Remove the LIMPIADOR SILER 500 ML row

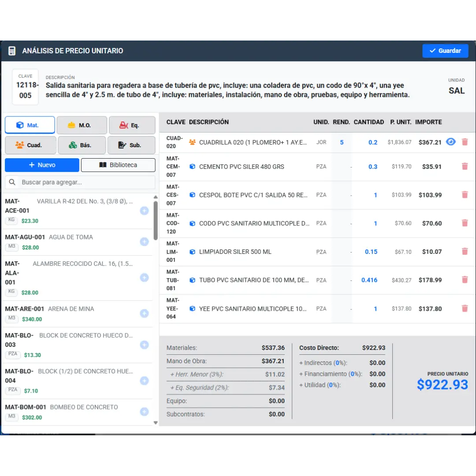coord(465,251)
